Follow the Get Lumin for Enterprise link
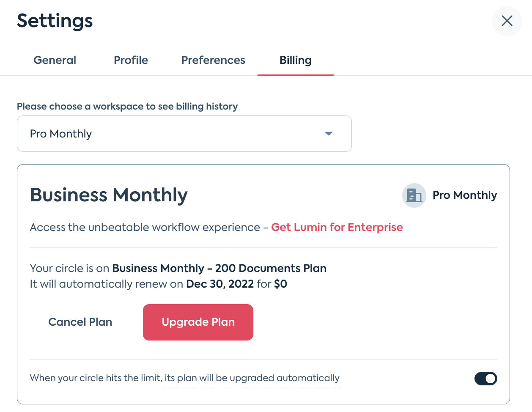 337,227
